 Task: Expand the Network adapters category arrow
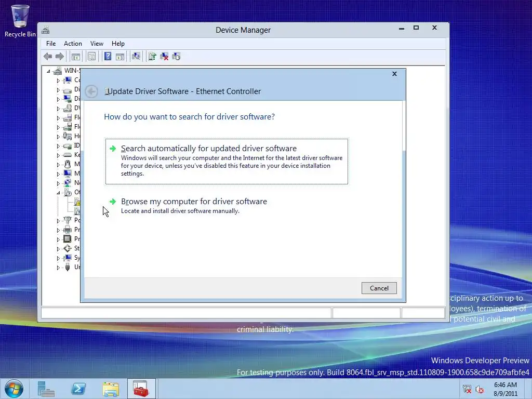click(x=58, y=183)
